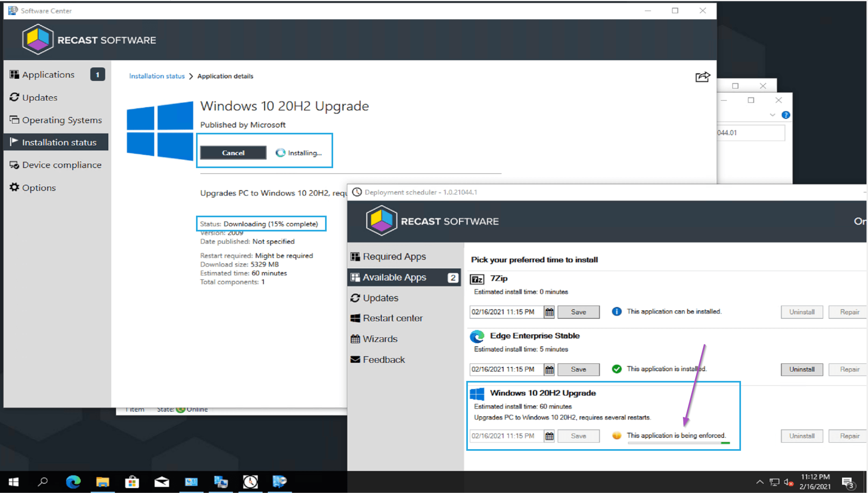
Task: Open File Explorer from the taskbar
Action: click(x=103, y=482)
